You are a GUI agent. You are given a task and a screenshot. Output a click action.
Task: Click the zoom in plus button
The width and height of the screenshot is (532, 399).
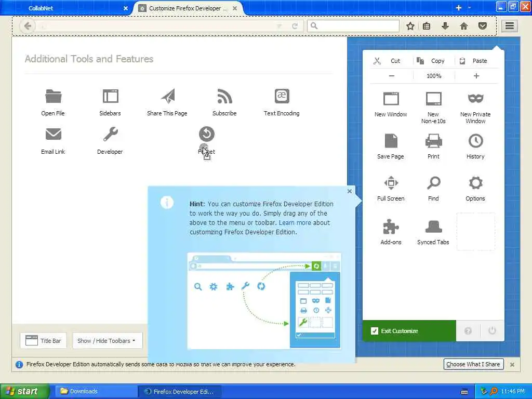click(x=476, y=76)
